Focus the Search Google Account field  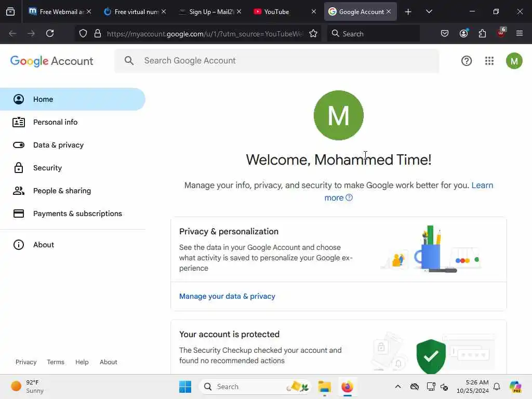point(277,61)
